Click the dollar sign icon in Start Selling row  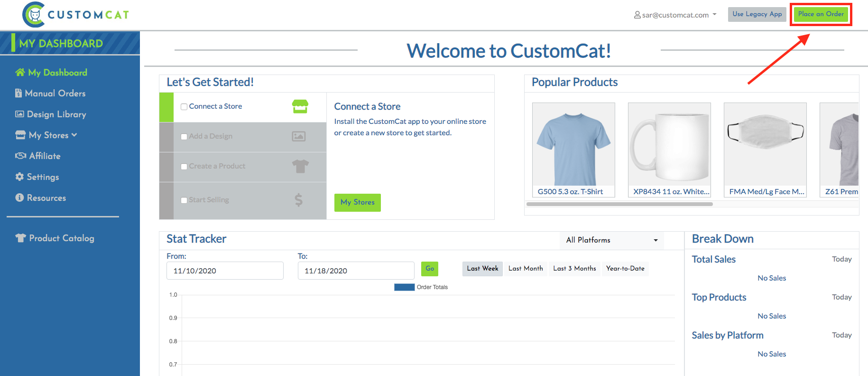[298, 200]
